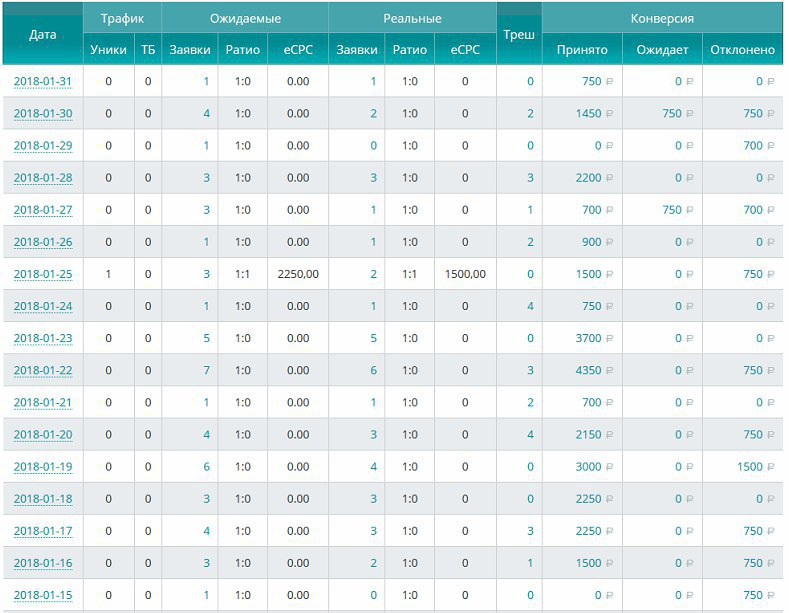789x613 pixels.
Task: Click pending amount 750 for 2018-01-27
Action: 670,210
